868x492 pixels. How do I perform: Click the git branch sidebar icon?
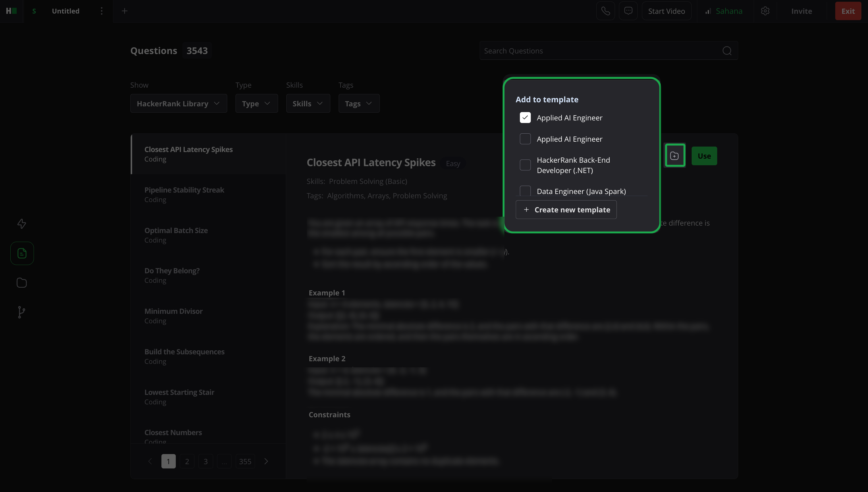pos(21,312)
